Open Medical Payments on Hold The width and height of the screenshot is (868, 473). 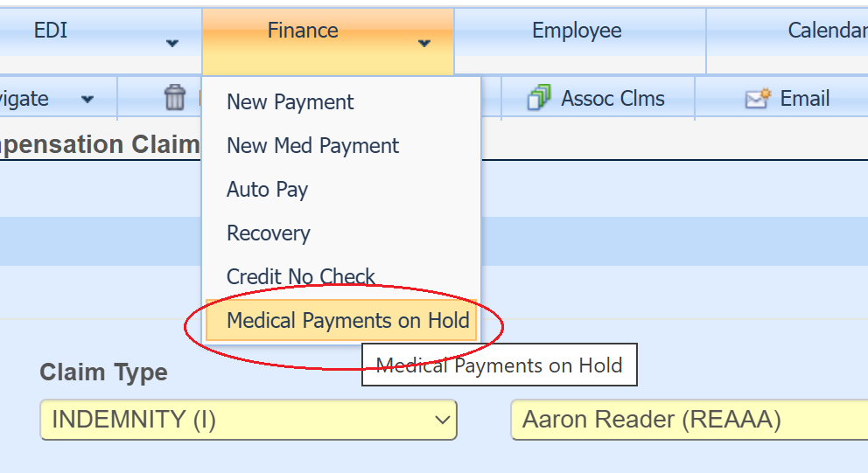348,321
